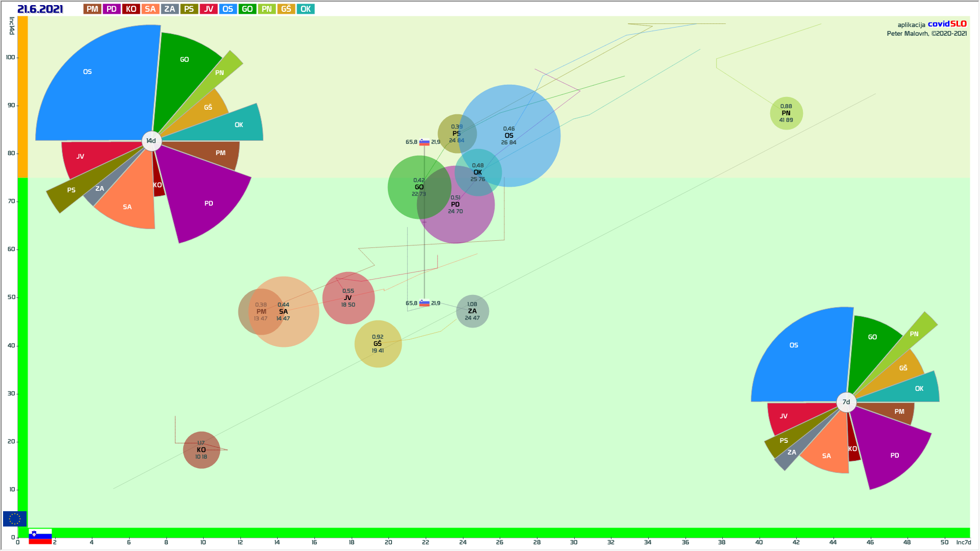The width and height of the screenshot is (980, 551).
Task: Open the covidSLO application link
Action: (x=947, y=24)
